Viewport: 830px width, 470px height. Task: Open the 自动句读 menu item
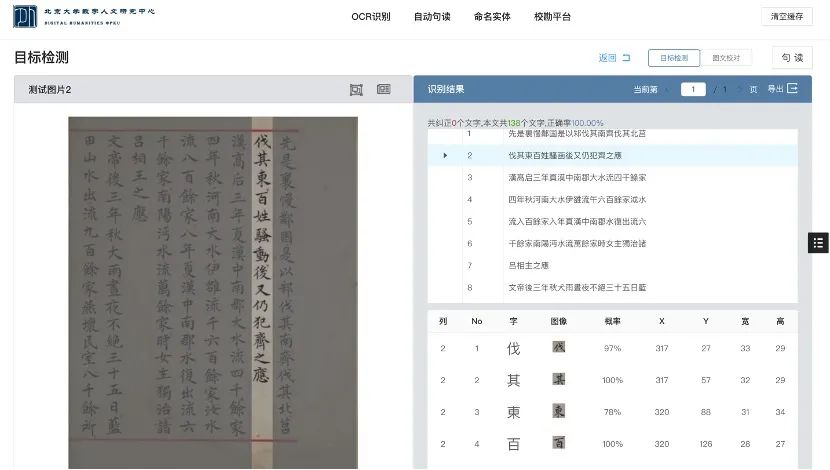[x=432, y=17]
